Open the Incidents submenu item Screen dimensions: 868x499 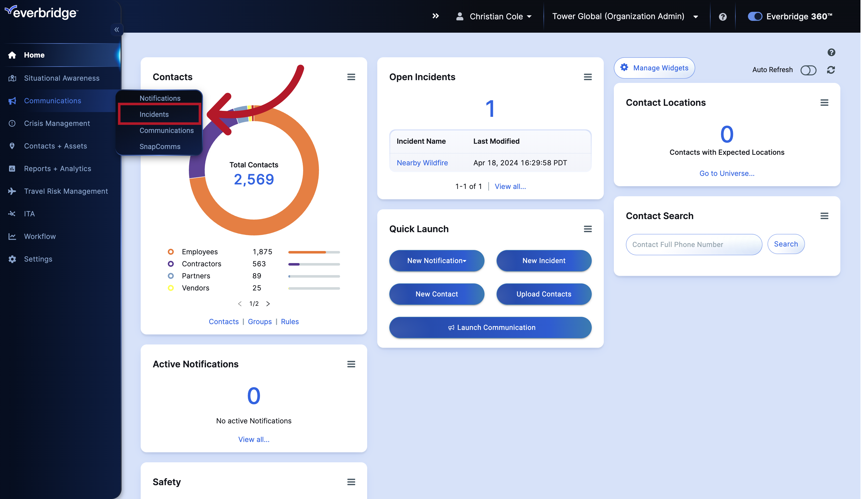click(154, 114)
